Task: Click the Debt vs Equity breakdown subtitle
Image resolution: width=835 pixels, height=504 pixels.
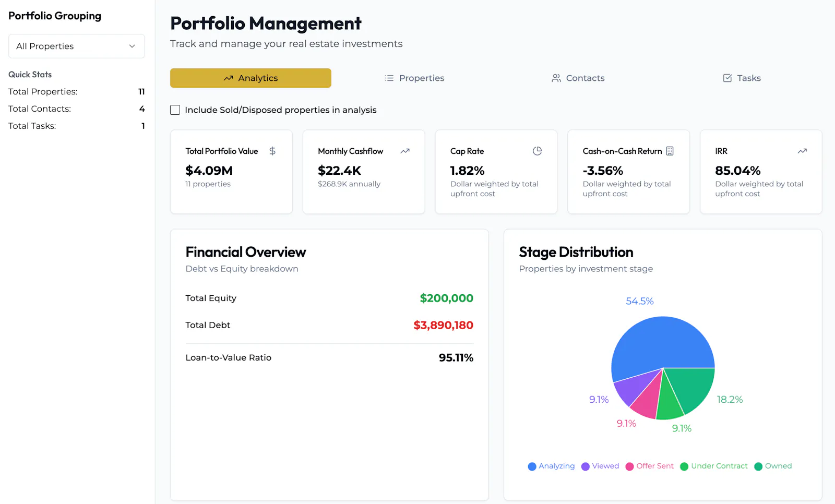Action: pos(242,269)
